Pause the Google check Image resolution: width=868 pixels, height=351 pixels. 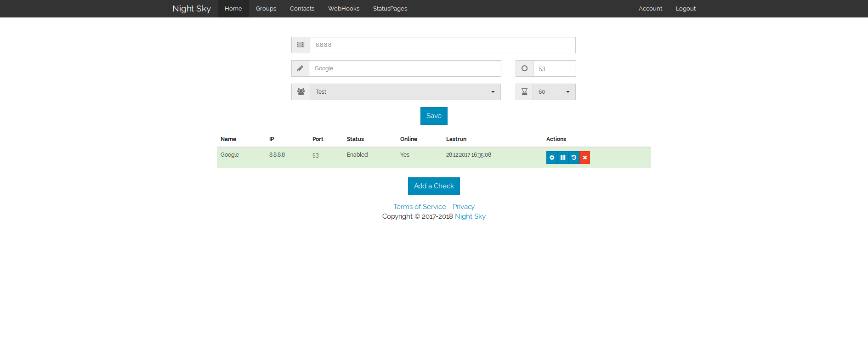tap(563, 158)
